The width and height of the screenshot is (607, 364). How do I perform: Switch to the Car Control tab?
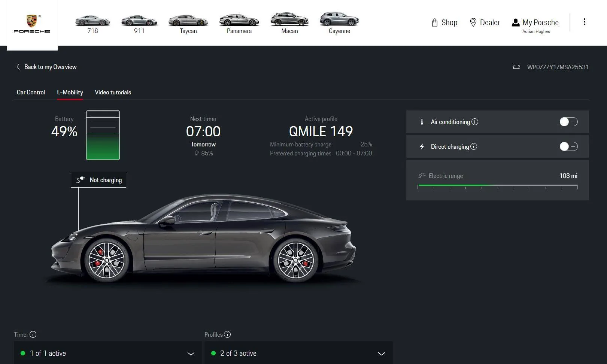[x=31, y=92]
